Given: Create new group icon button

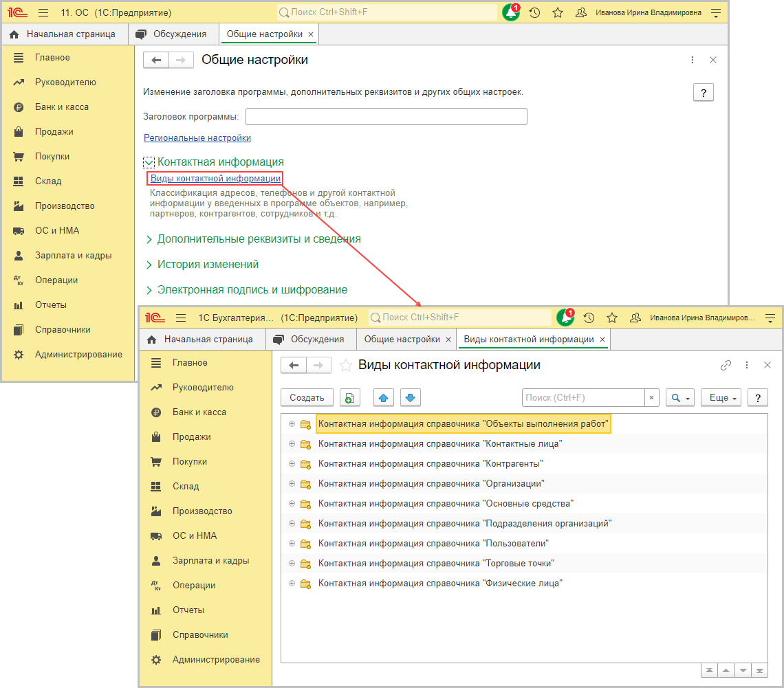Looking at the screenshot, I should point(349,398).
